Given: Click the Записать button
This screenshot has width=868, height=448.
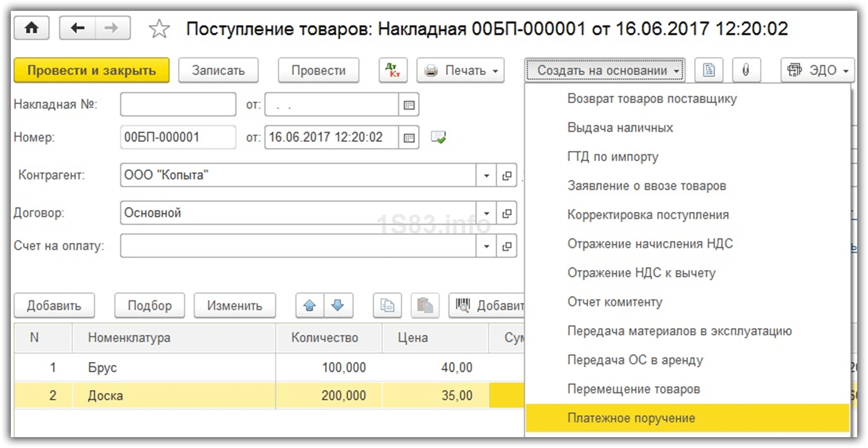Looking at the screenshot, I should (218, 71).
